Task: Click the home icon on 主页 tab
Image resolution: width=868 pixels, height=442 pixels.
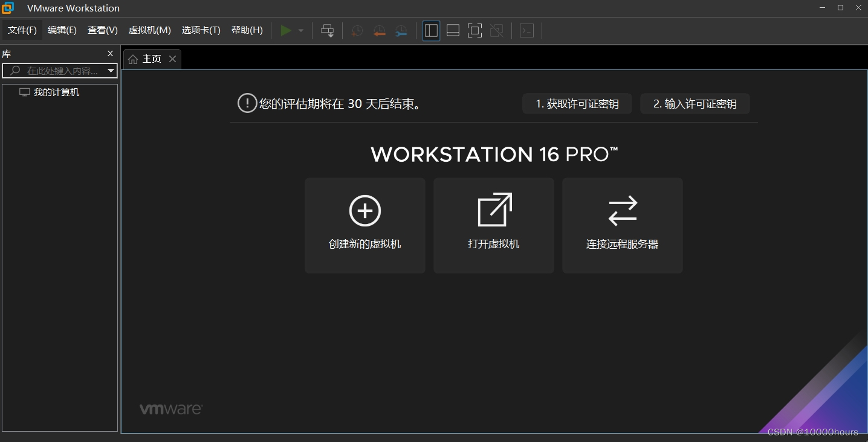Action: click(x=133, y=59)
